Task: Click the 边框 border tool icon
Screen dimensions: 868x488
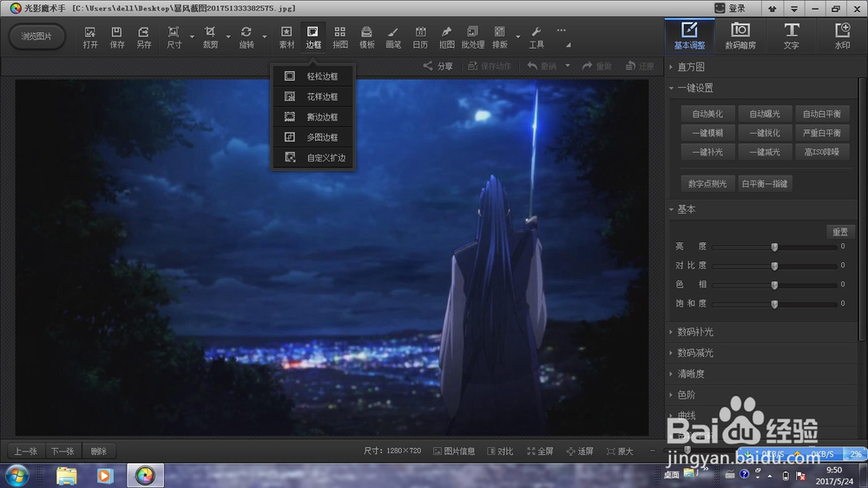Action: point(312,37)
